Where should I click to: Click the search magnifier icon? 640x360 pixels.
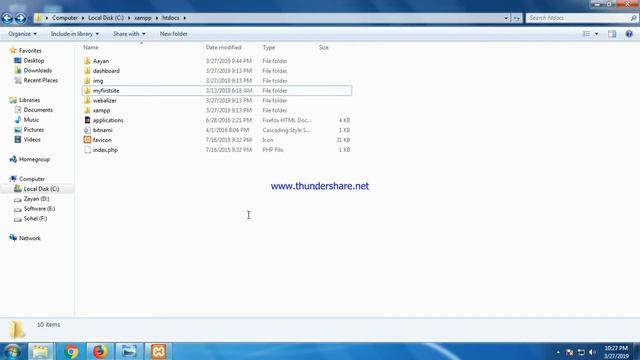tap(633, 18)
